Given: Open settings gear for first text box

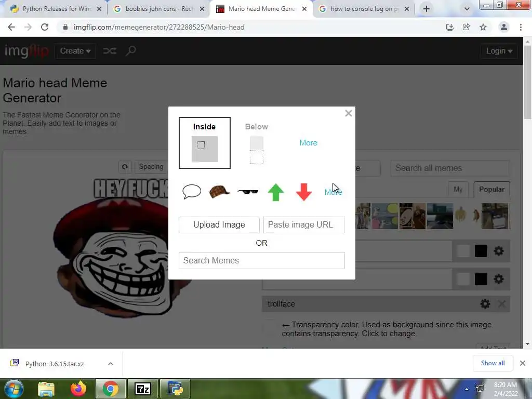Looking at the screenshot, I should (498, 251).
